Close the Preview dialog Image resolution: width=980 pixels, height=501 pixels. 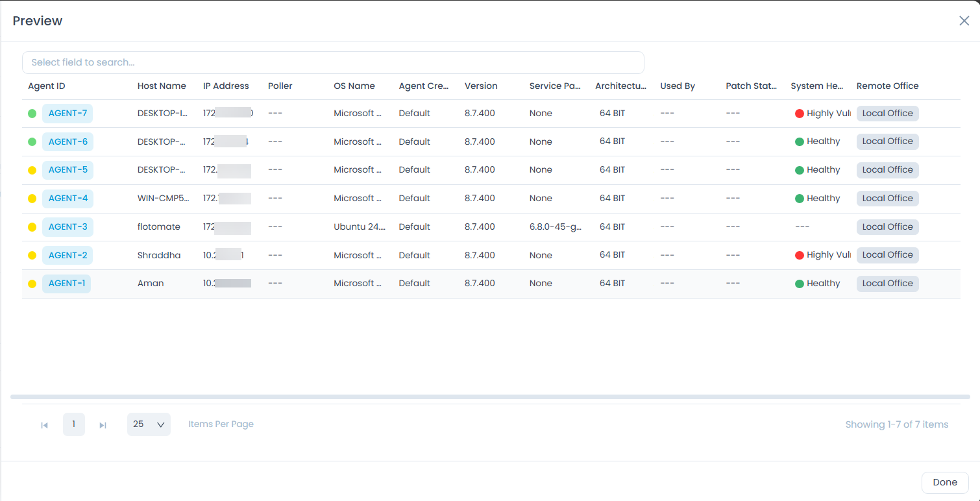point(964,21)
